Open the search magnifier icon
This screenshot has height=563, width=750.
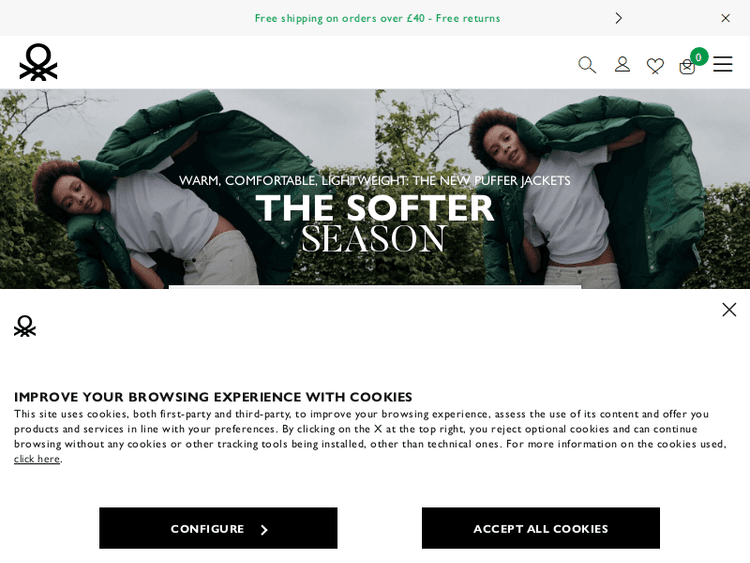[587, 65]
